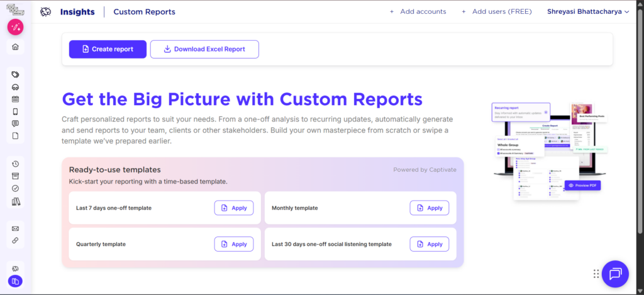Click the six-dot grip beside chat bubble

click(596, 274)
